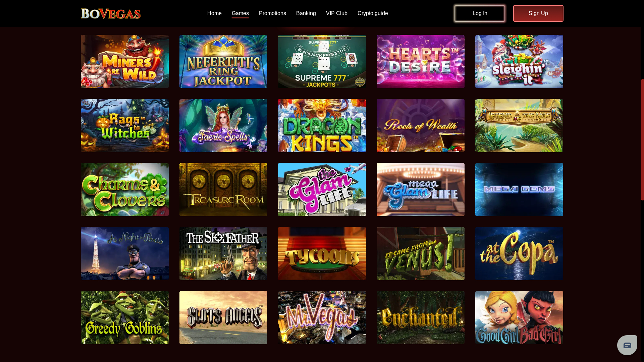This screenshot has height=362, width=644.
Task: Open the Crypto guide link
Action: [x=373, y=13]
